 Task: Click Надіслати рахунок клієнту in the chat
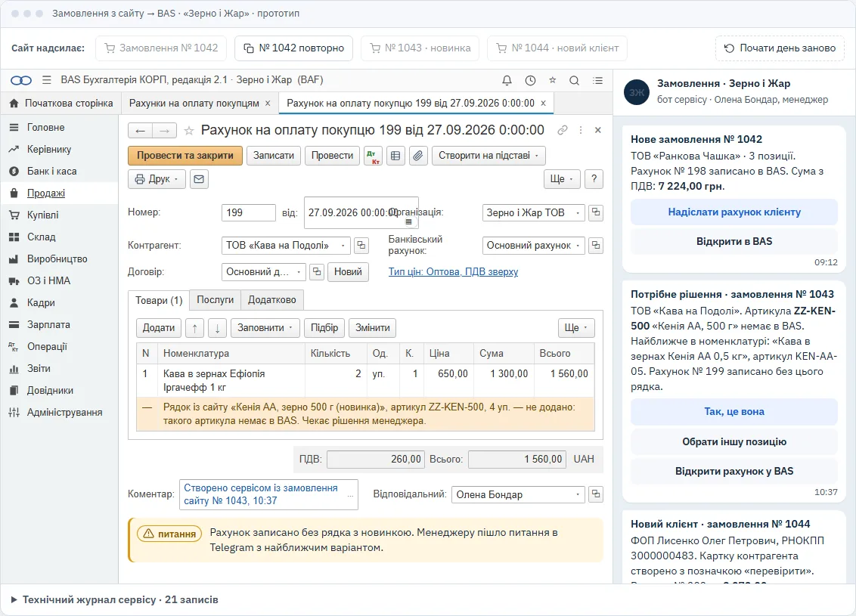(x=733, y=212)
